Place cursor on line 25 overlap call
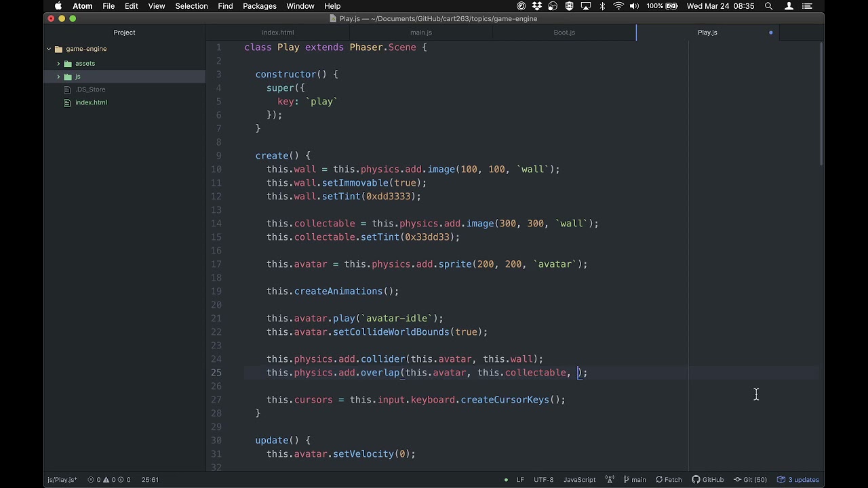Image resolution: width=868 pixels, height=488 pixels. (x=427, y=373)
